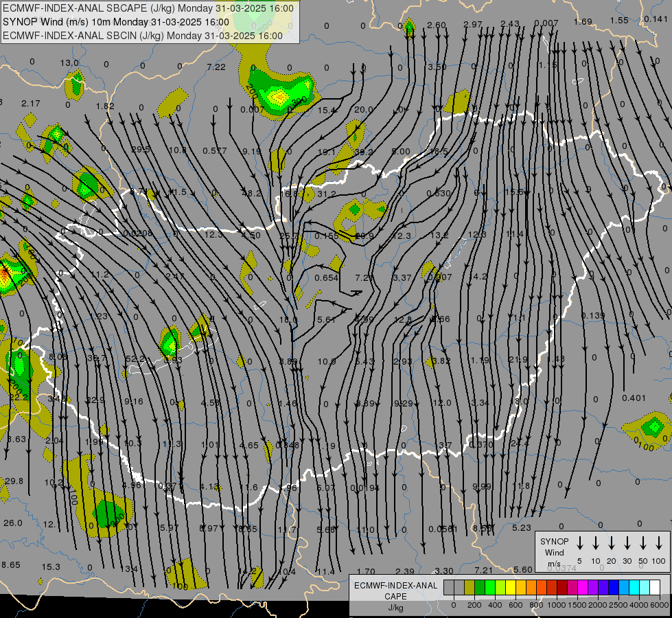Click the map value 0.155

327,236
